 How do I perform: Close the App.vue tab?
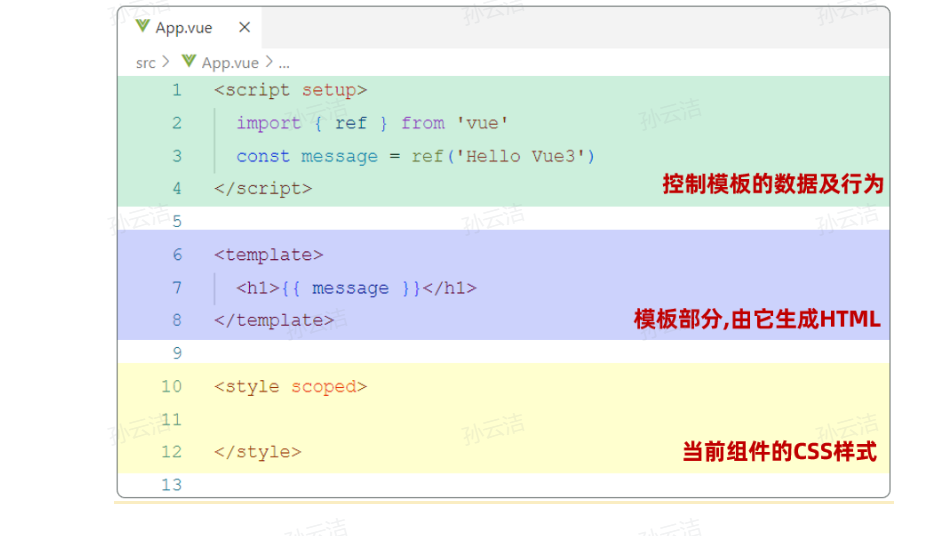(244, 27)
